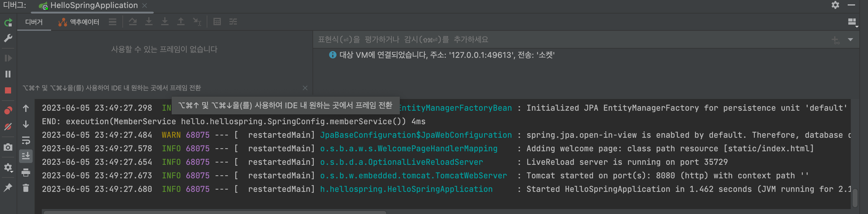View breakpoints red circles icon

tap(8, 111)
